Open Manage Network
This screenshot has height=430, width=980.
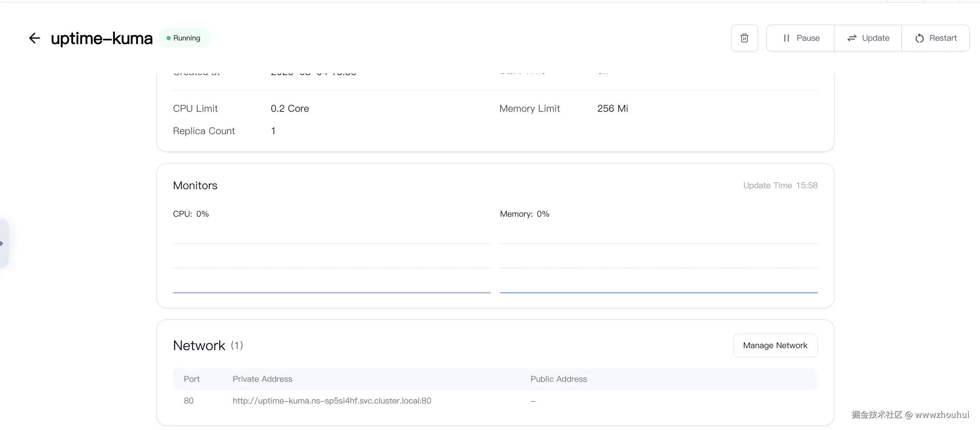click(x=775, y=345)
